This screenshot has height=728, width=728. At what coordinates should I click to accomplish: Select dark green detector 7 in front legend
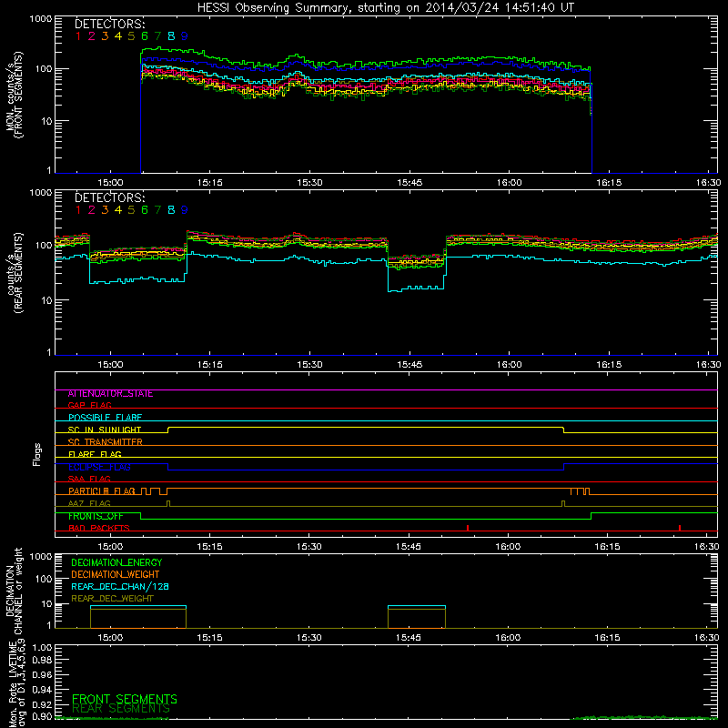pos(157,35)
